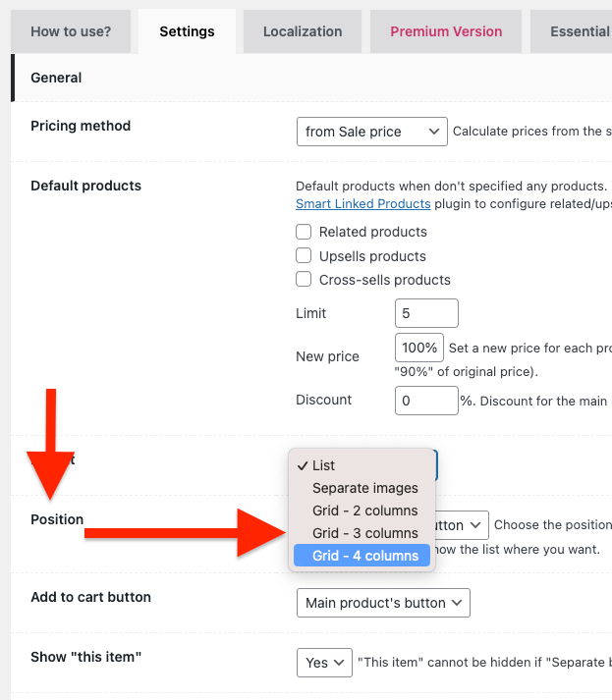The image size is (612, 700).
Task: Open the How to use? tab
Action: (71, 31)
